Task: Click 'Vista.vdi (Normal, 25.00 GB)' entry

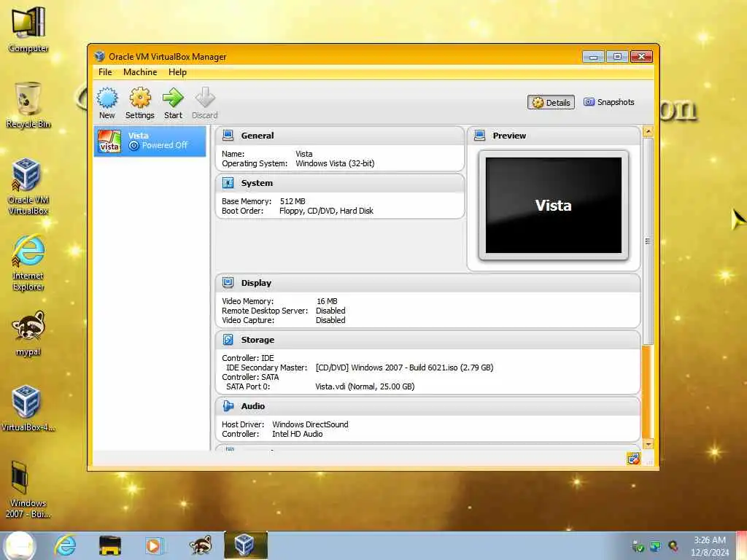Action: coord(365,386)
